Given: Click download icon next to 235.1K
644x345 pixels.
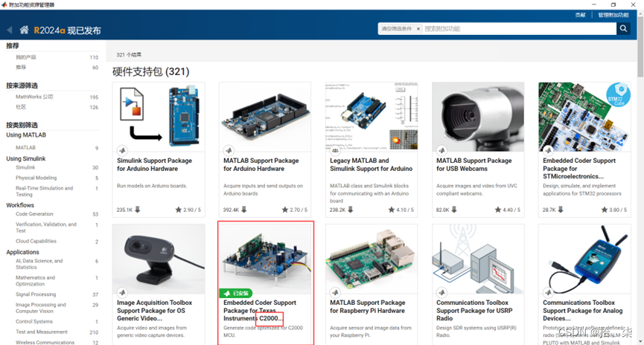Looking at the screenshot, I should [138, 209].
